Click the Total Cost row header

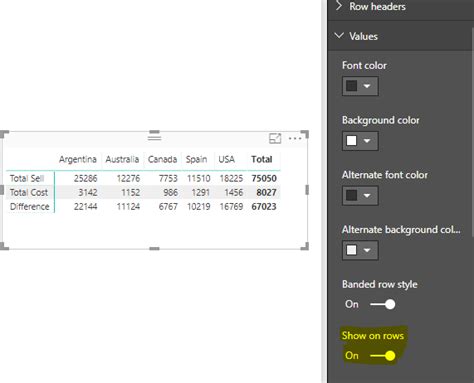click(x=29, y=192)
